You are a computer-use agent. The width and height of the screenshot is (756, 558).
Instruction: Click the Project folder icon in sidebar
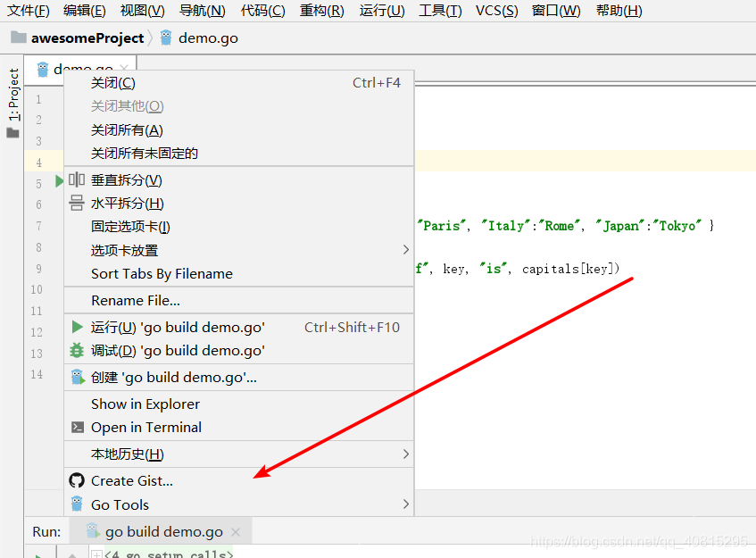[x=13, y=133]
